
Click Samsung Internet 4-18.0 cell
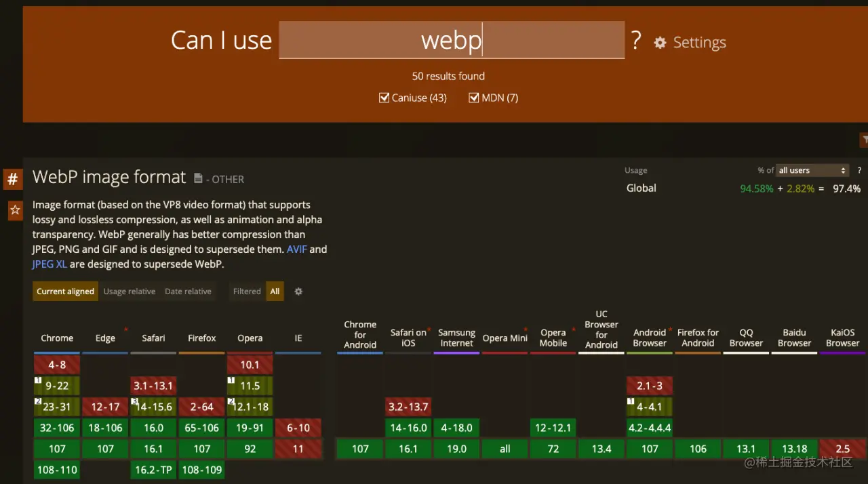[456, 428]
